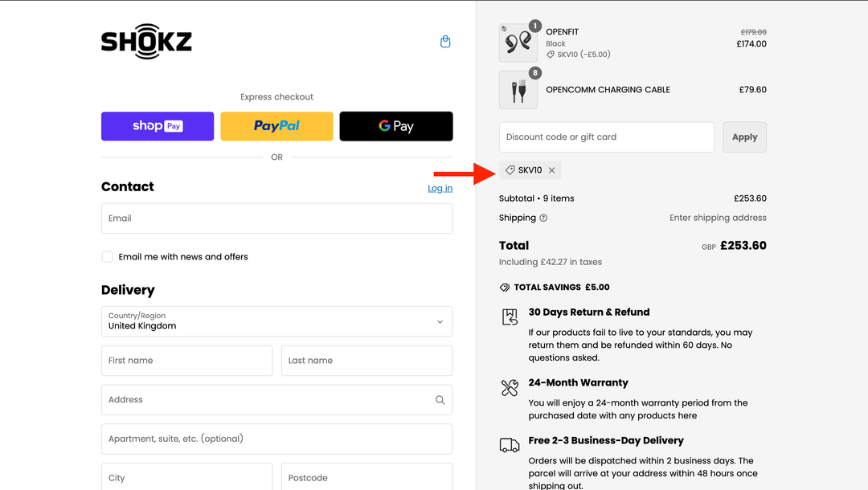Click the OpenComm charging cable thumbnail
This screenshot has height=490, width=868.
tap(518, 90)
